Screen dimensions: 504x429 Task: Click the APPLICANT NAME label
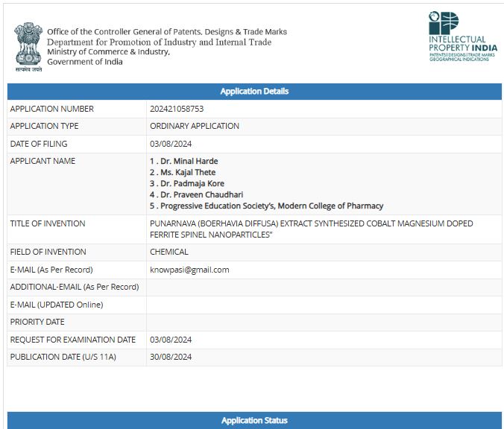coord(42,161)
